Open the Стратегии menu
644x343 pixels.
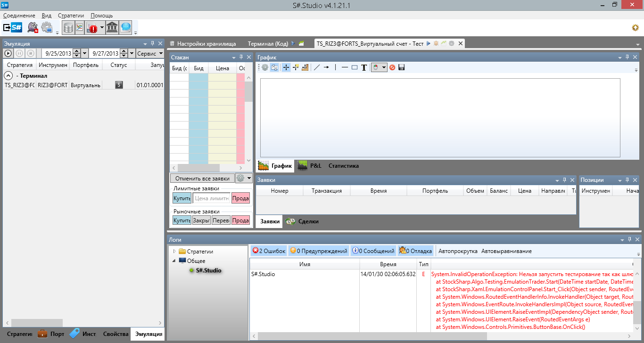click(x=71, y=16)
